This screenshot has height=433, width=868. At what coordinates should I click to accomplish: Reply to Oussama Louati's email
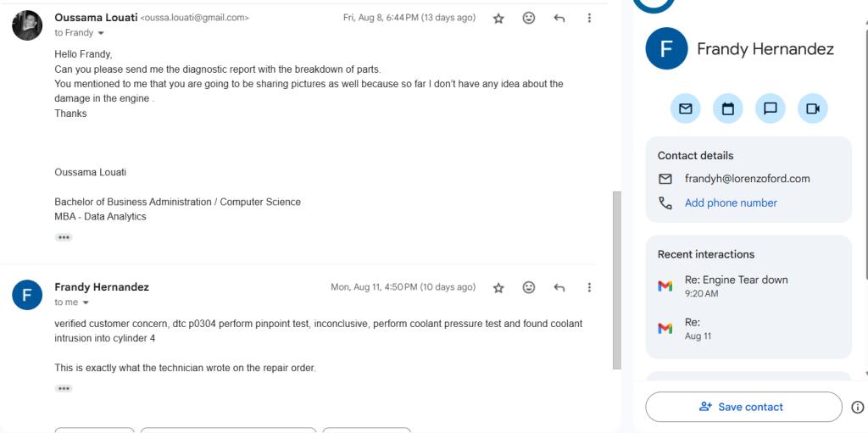click(x=559, y=19)
